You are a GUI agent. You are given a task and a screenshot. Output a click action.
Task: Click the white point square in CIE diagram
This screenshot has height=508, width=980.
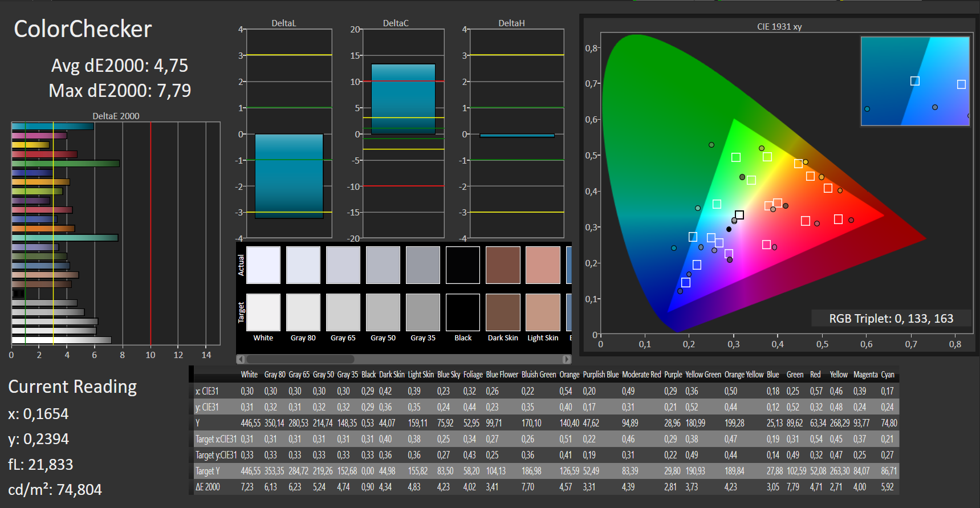click(739, 215)
